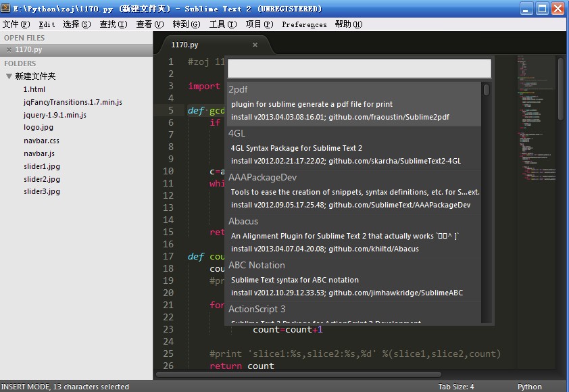
Task: Click line number 26 in the gutter
Action: [x=168, y=366]
